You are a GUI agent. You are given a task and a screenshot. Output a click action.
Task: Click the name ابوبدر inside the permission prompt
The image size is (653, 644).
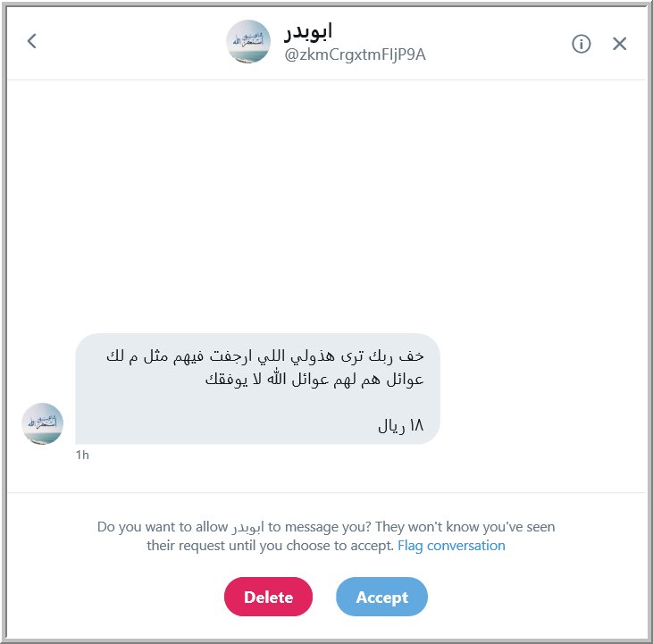tap(247, 528)
